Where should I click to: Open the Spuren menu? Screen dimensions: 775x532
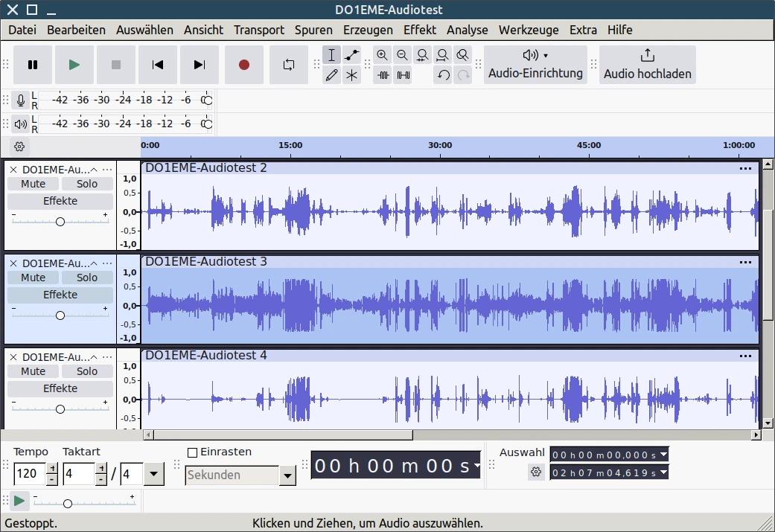click(313, 30)
